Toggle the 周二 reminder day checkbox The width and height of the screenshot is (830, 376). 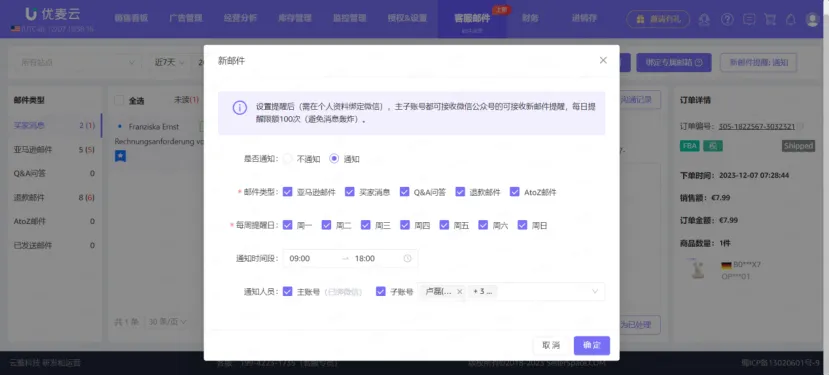327,225
